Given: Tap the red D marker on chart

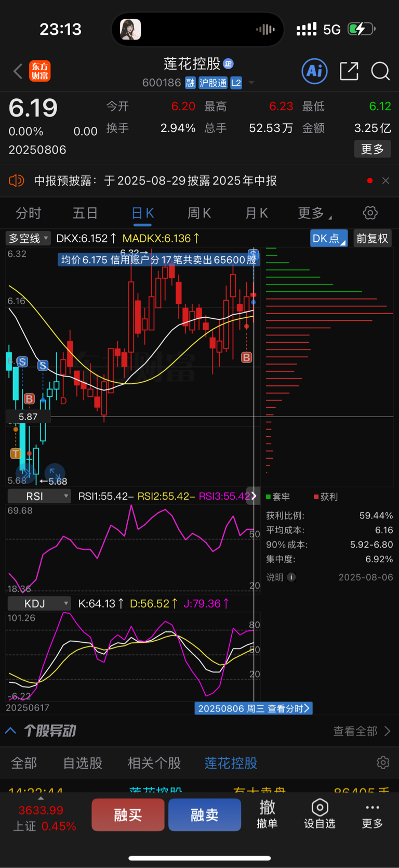Looking at the screenshot, I should 63,401.
